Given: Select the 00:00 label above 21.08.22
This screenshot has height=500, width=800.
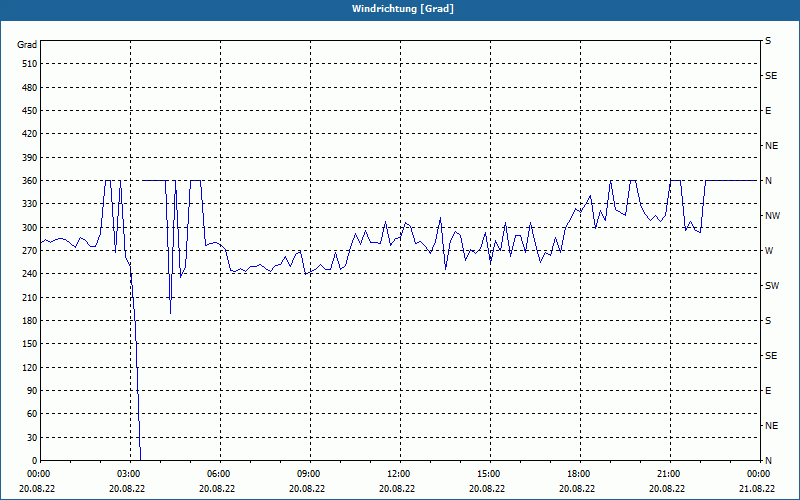Looking at the screenshot, I should coord(757,474).
